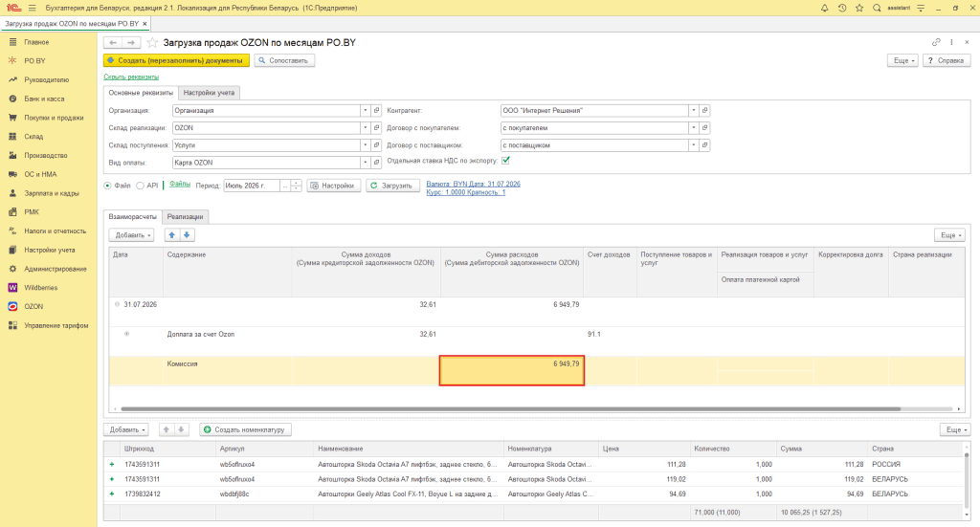Open global search magnifier
Image resolution: width=980 pixels, height=527 pixels.
pos(877,8)
